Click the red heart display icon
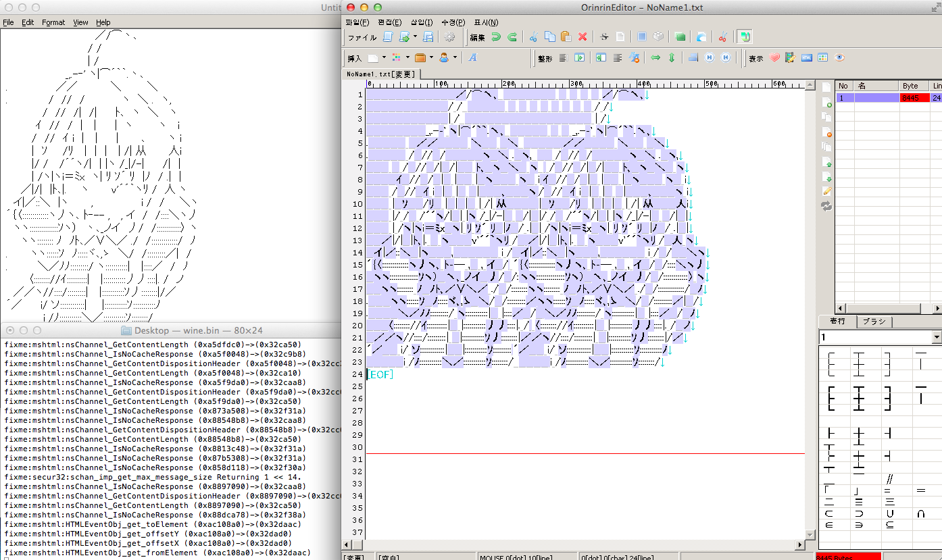 774,58
